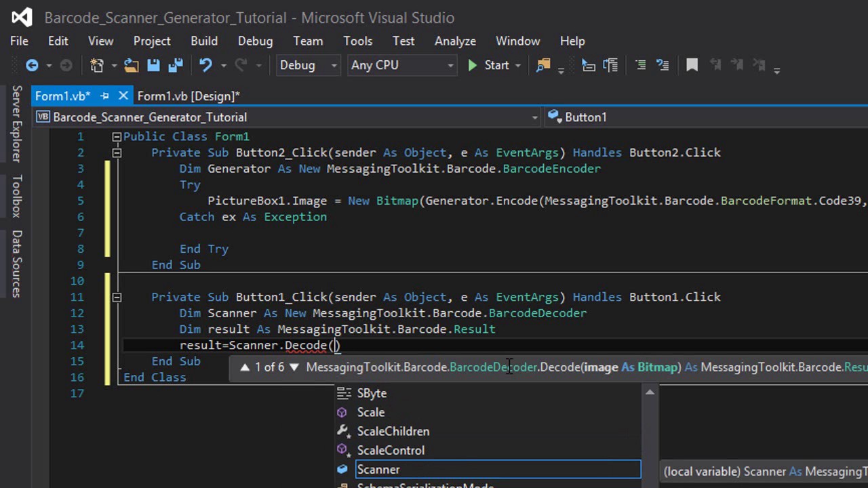Open the Project menu
The width and height of the screenshot is (868, 488).
[152, 41]
